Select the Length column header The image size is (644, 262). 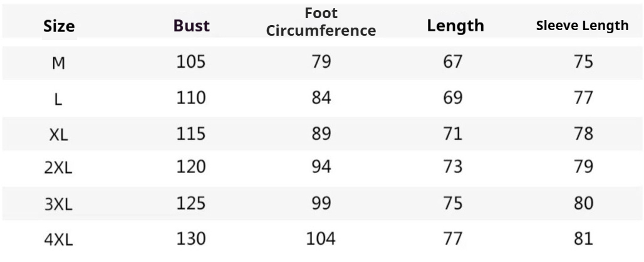click(x=455, y=26)
